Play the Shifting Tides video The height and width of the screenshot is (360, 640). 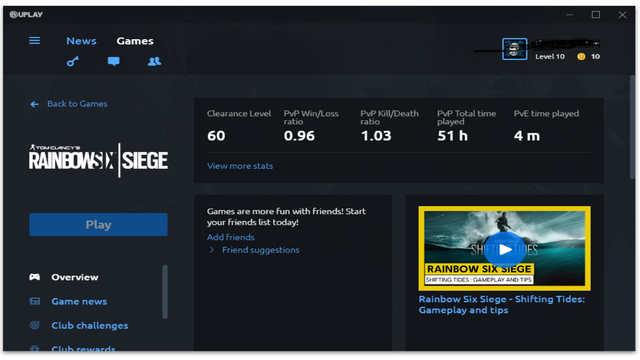(504, 250)
